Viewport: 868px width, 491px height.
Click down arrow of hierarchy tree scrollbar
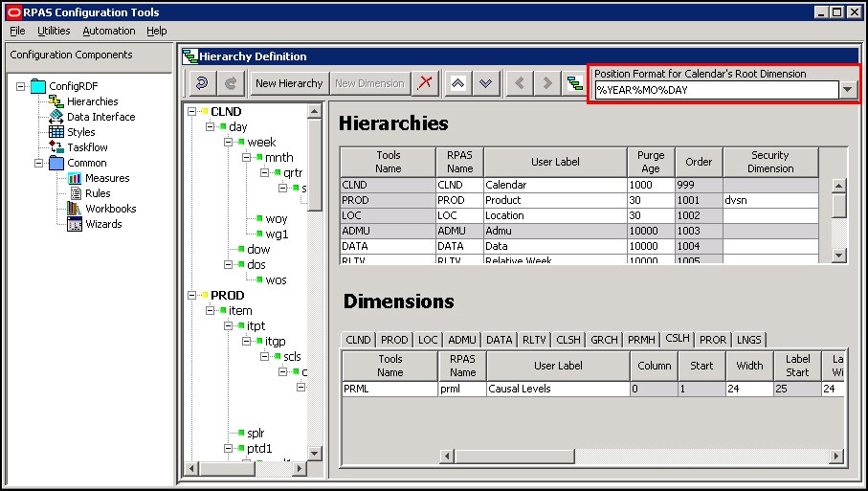click(x=315, y=453)
